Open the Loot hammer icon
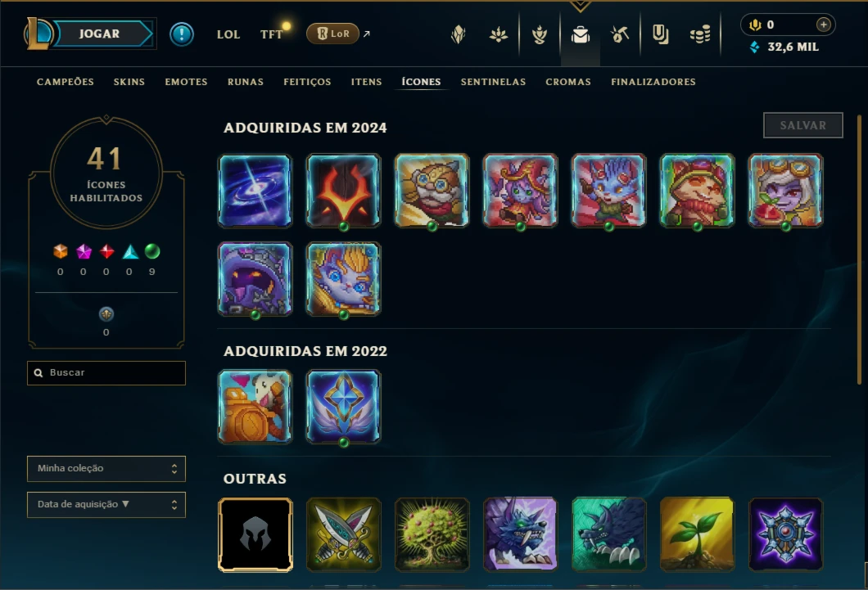868x590 pixels. point(620,35)
